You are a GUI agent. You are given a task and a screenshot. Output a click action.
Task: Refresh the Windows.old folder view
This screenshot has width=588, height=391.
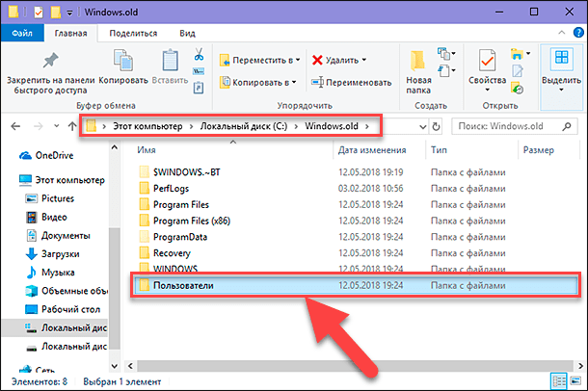[436, 126]
